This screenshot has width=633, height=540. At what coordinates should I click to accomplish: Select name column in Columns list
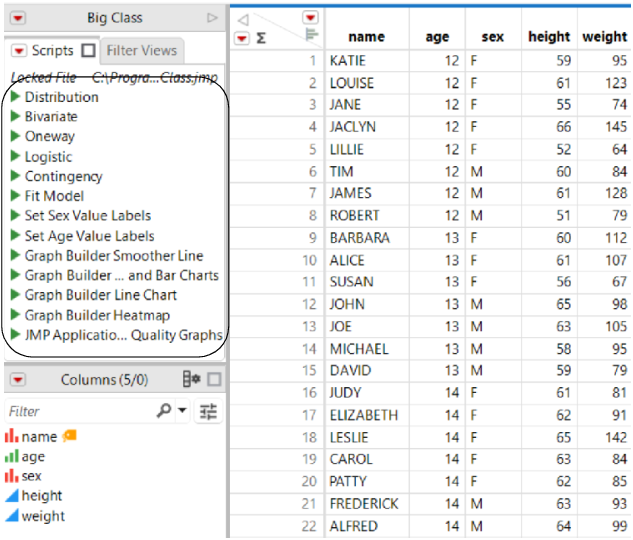click(x=39, y=436)
